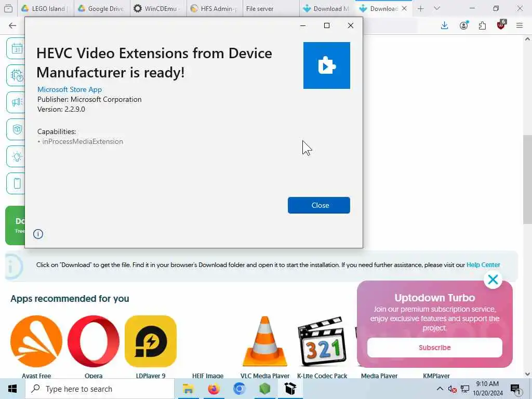
Task: Dismiss the Uptodown Turbo popup
Action: [x=493, y=280]
